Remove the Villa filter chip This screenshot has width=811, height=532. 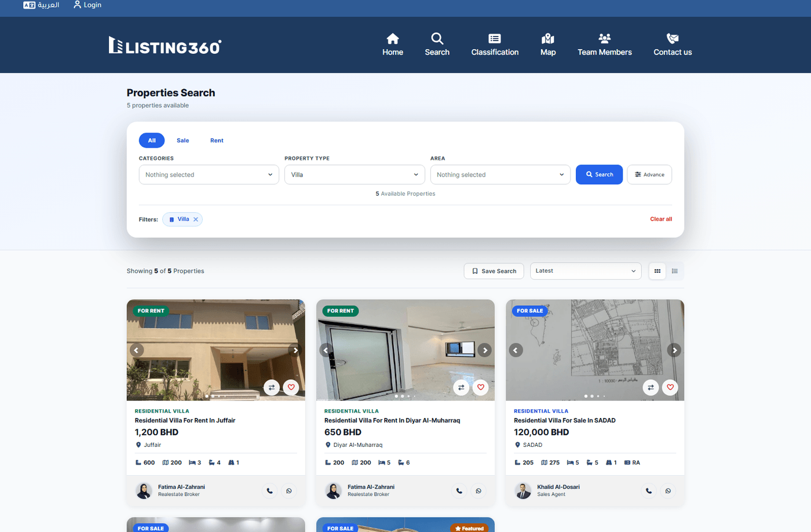[196, 219]
